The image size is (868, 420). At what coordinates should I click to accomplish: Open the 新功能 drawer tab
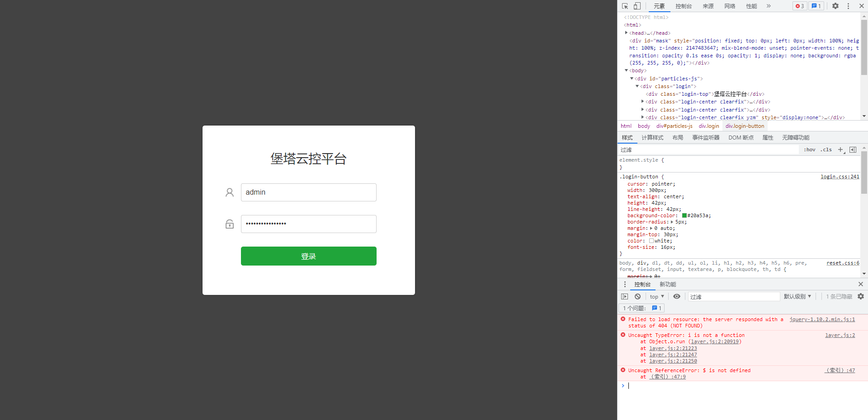(x=668, y=284)
